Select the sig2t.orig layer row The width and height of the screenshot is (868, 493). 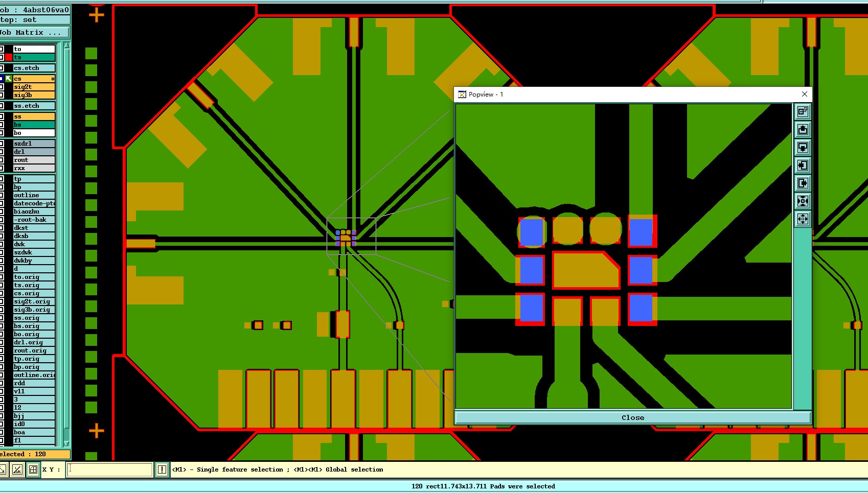34,301
